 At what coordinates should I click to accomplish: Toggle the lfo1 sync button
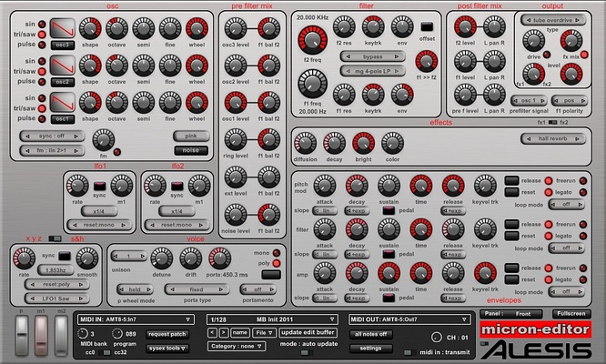point(99,186)
